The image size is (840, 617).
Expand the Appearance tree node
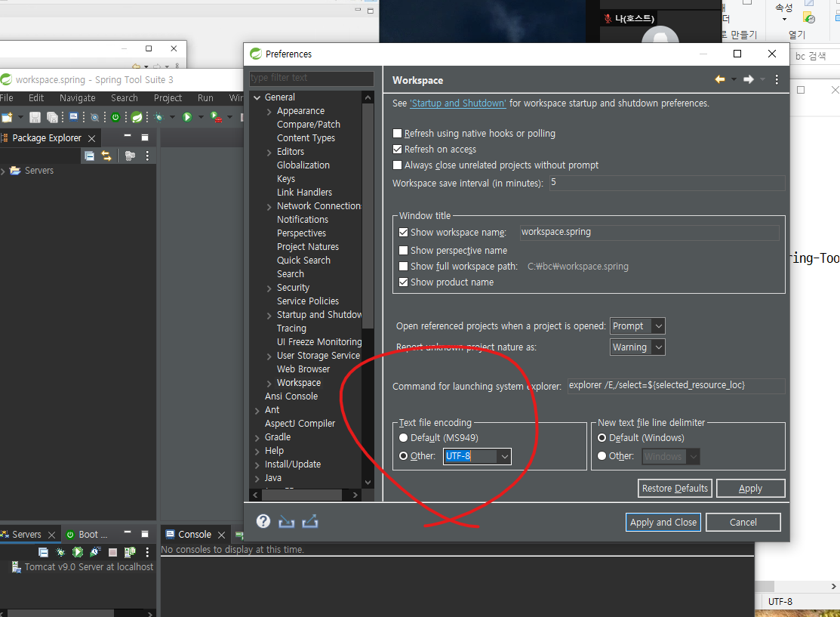point(269,112)
